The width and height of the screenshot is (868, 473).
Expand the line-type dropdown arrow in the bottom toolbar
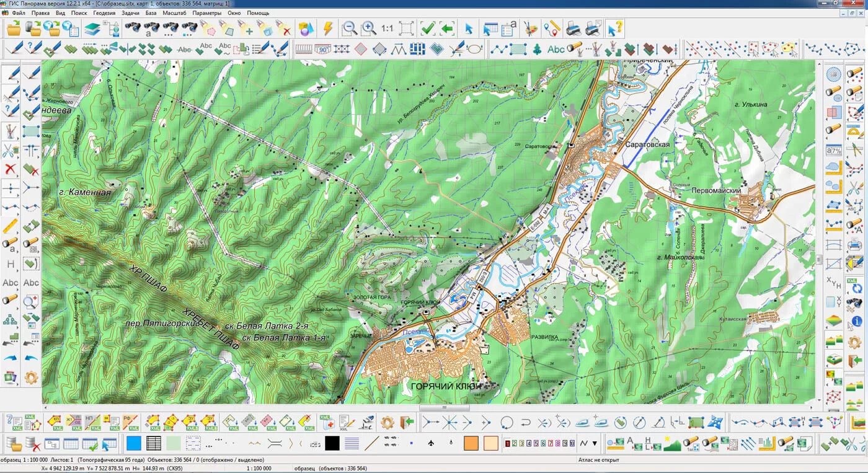click(595, 443)
